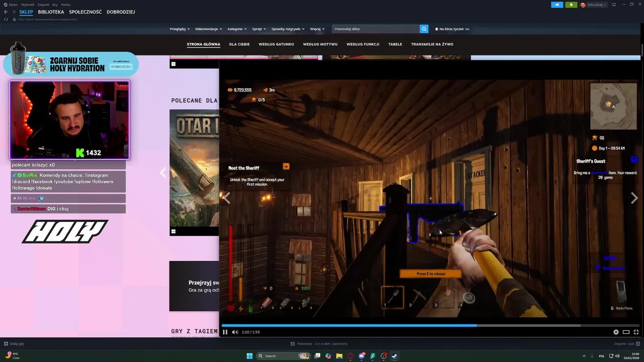The width and height of the screenshot is (644, 362).
Task: Reload the store page
Action: [6, 19]
